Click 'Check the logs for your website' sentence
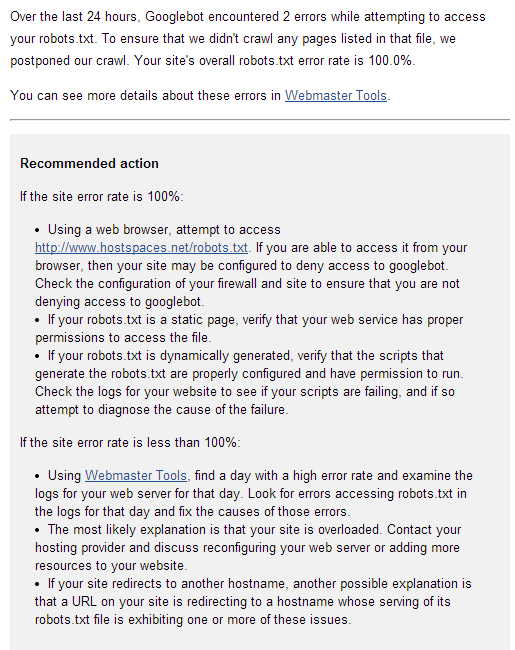515x650 pixels. tap(245, 400)
